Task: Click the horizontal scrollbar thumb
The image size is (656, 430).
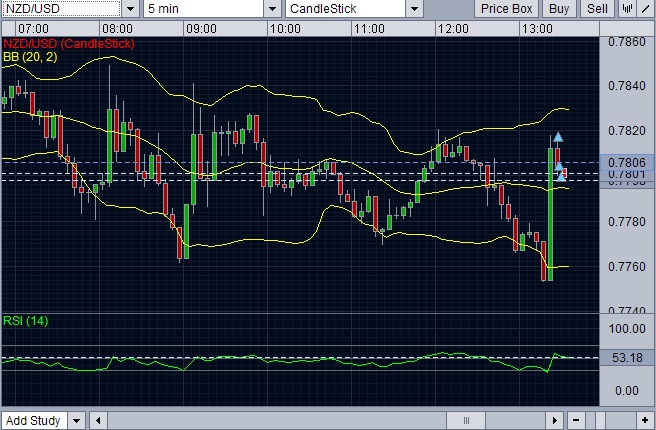Action: (466, 420)
